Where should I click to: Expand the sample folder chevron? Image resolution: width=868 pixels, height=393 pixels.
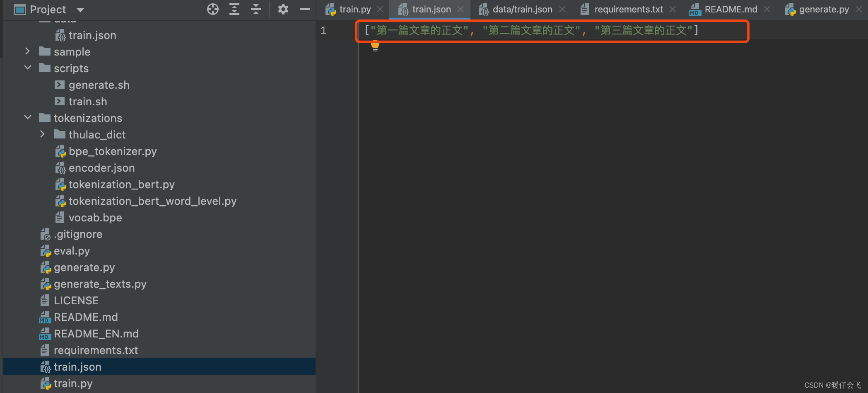point(27,51)
